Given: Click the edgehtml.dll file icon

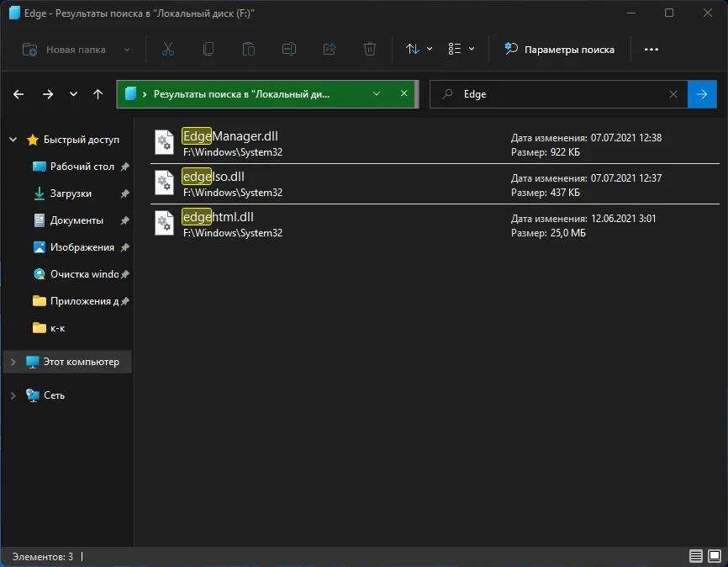Looking at the screenshot, I should tap(165, 223).
